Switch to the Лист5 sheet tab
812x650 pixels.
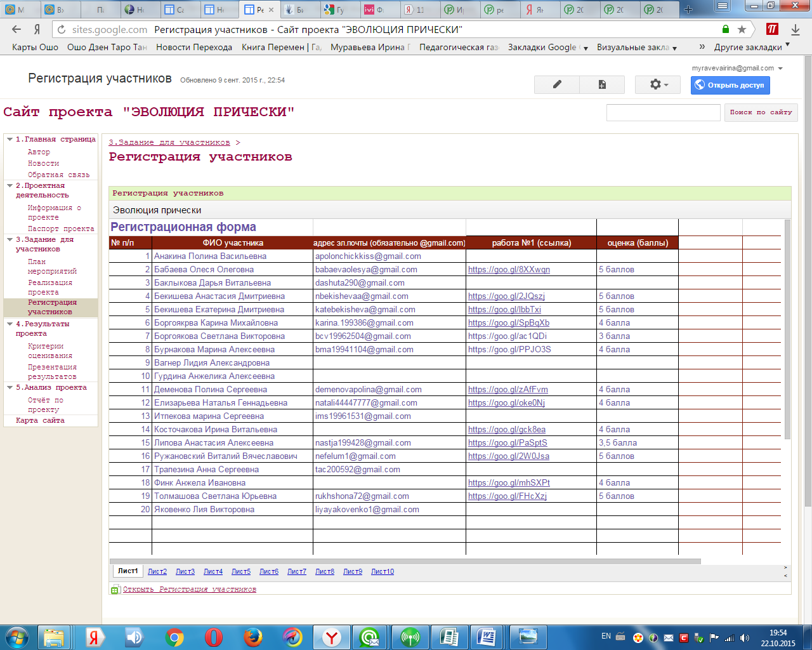tap(241, 571)
